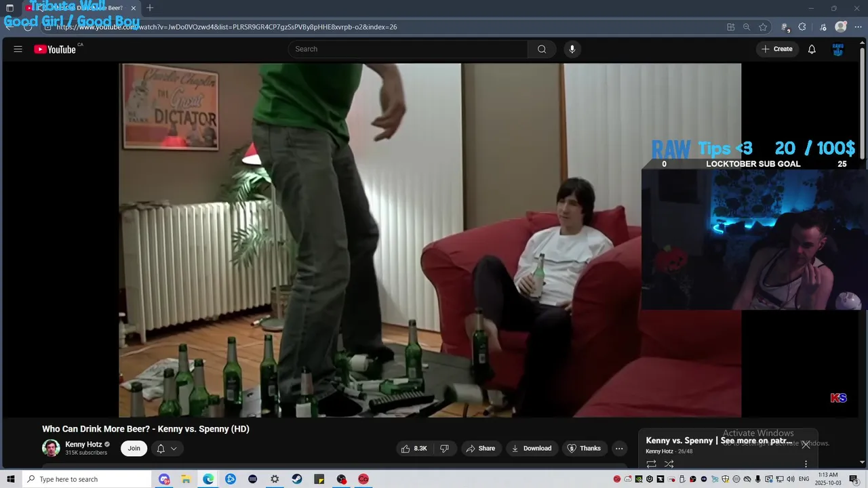Click the YouTube search field
This screenshot has height=488, width=868.
click(x=408, y=49)
